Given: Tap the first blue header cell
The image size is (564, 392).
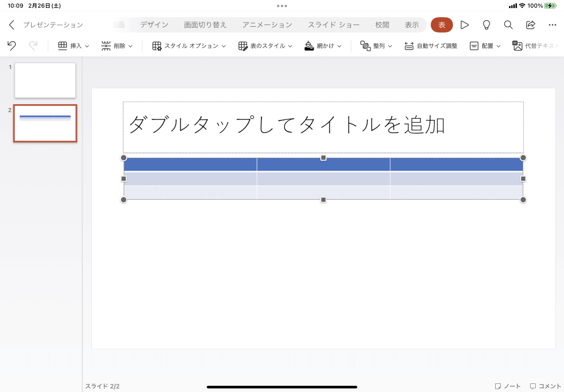Looking at the screenshot, I should click(x=190, y=164).
